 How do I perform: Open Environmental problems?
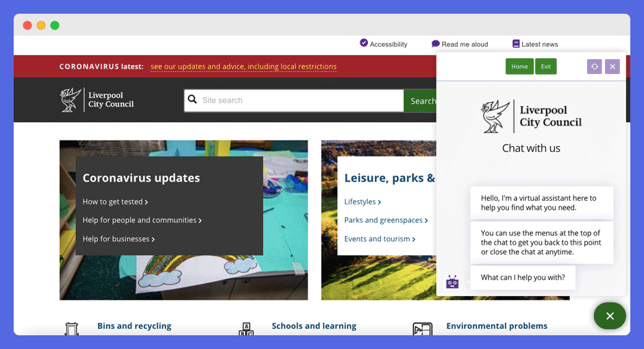coord(497,326)
